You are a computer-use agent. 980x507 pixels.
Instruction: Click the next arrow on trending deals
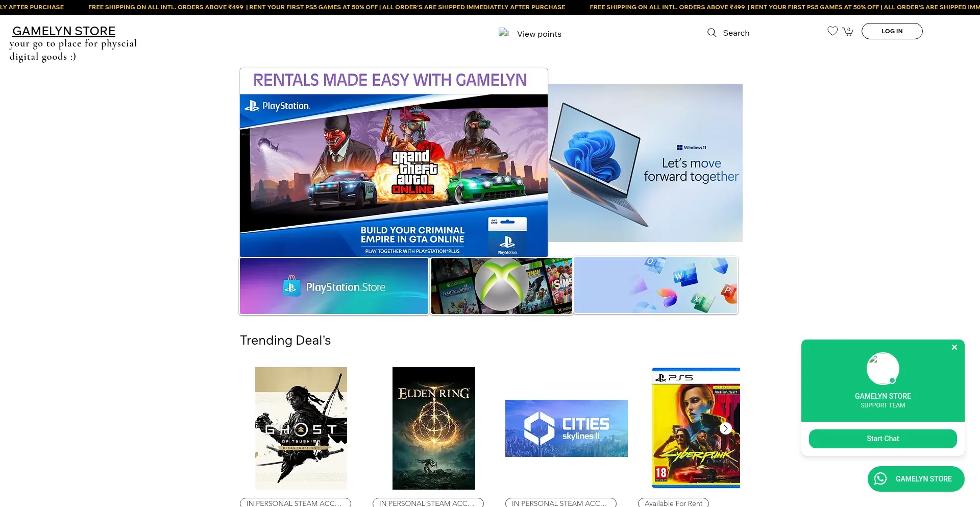click(725, 428)
